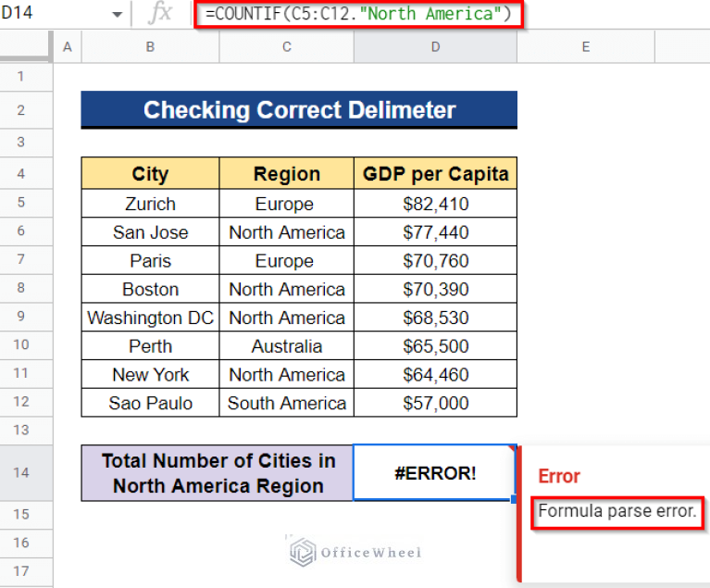Select the $65,500 cell
This screenshot has height=588, width=710.
(x=435, y=346)
